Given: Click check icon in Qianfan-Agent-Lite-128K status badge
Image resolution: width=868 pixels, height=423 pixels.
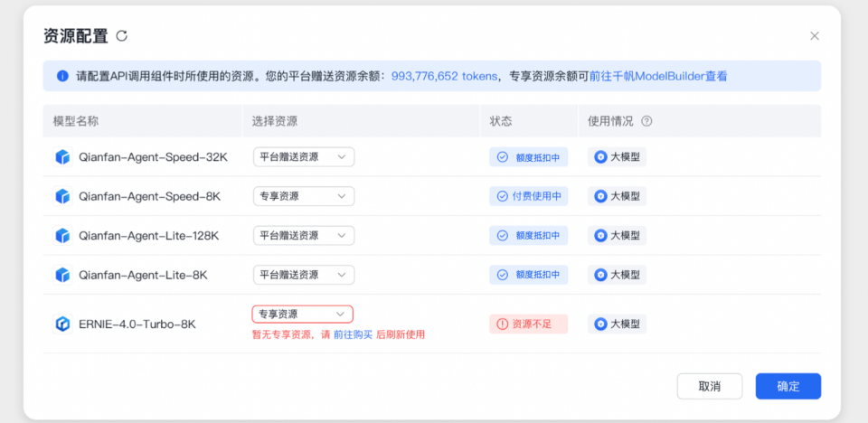Looking at the screenshot, I should click(x=502, y=235).
